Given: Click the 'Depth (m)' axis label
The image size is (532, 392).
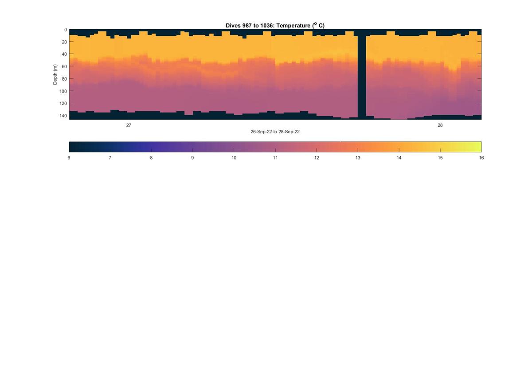Looking at the screenshot, I should point(55,74).
